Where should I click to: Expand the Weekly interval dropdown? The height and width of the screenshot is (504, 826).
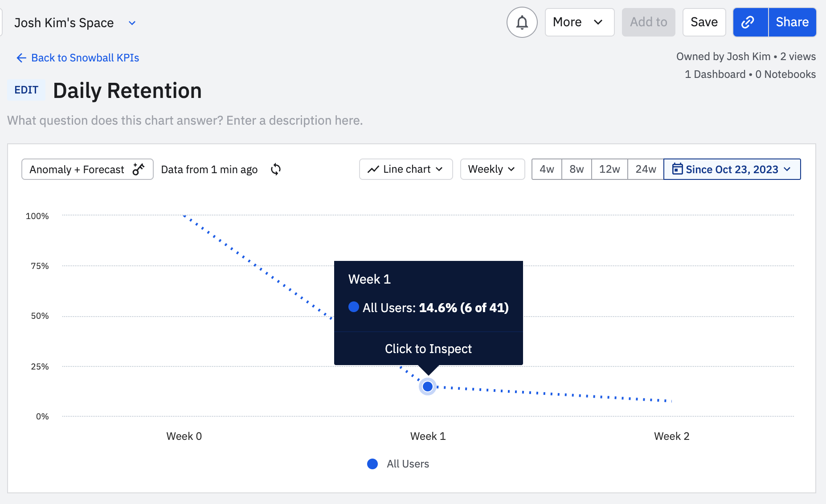492,169
